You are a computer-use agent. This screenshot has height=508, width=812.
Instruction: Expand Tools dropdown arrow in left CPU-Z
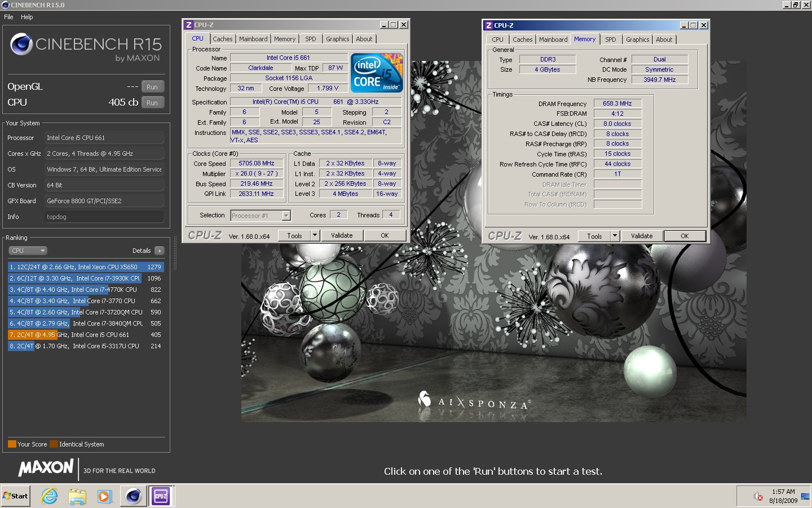click(315, 236)
